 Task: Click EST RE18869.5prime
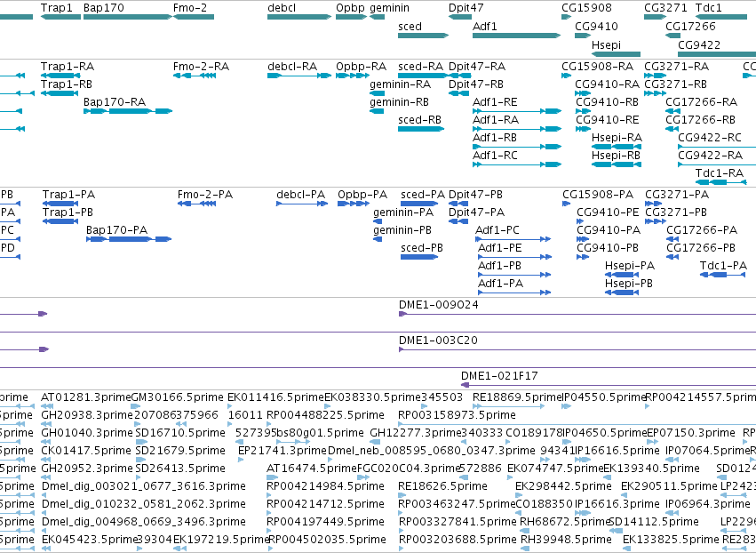[x=517, y=397]
